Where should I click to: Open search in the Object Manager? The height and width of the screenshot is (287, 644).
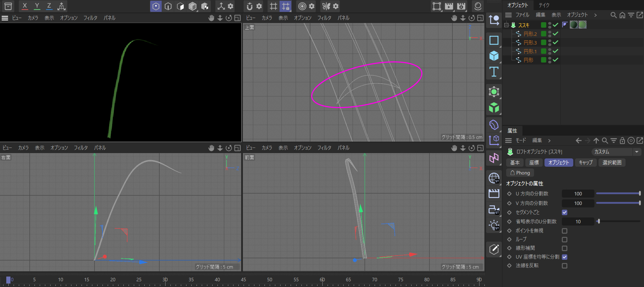[613, 15]
